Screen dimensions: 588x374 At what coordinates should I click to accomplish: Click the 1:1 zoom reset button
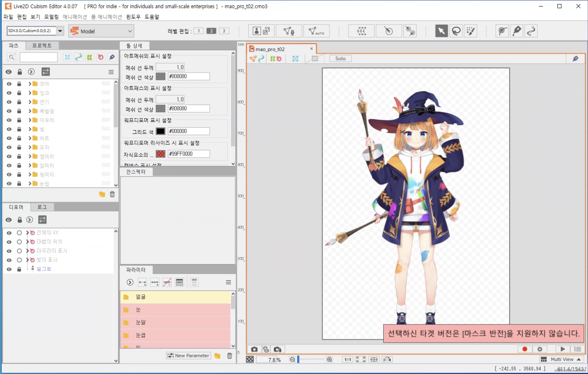348,360
